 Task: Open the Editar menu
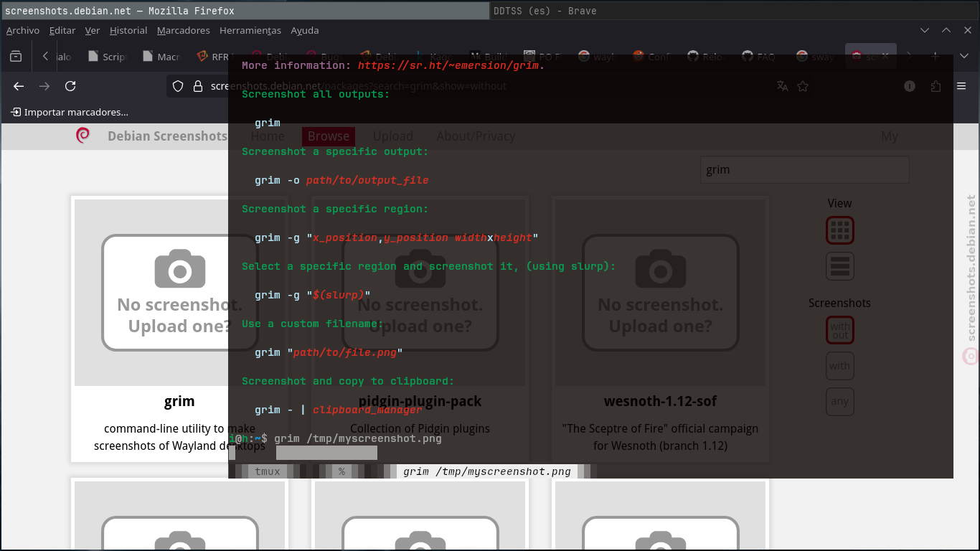coord(62,30)
